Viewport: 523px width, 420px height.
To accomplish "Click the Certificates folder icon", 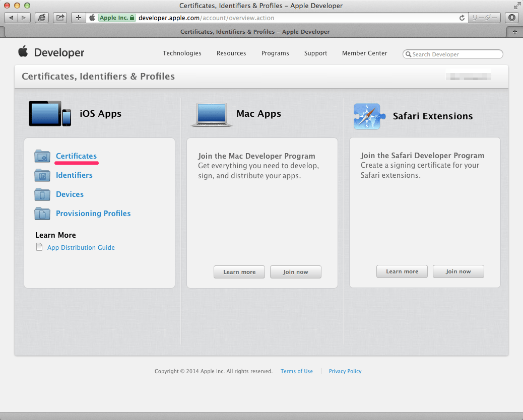I will point(42,156).
